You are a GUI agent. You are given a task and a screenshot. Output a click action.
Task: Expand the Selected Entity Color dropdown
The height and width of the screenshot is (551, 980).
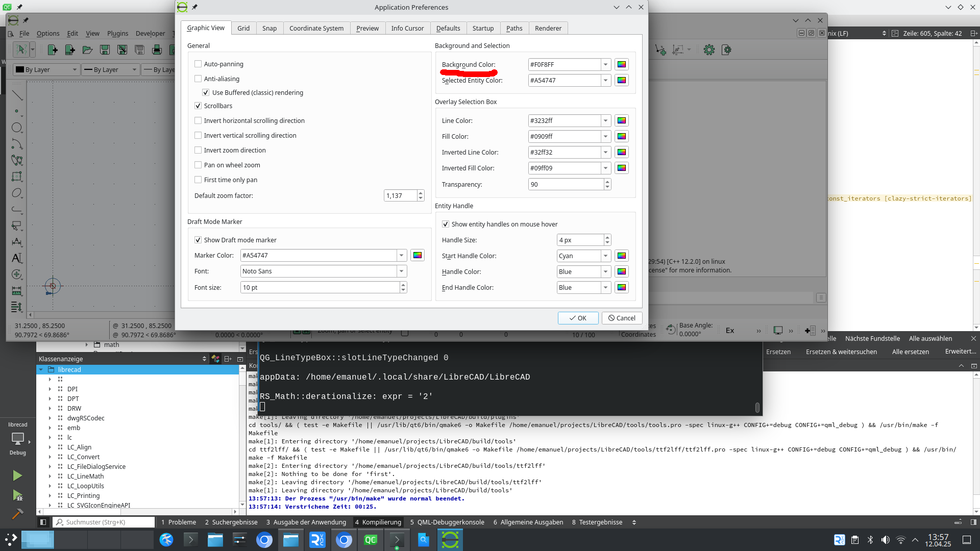click(x=605, y=81)
